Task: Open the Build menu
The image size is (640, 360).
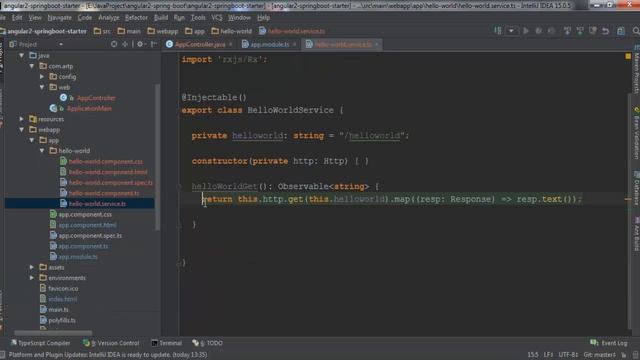Action: click(161, 18)
